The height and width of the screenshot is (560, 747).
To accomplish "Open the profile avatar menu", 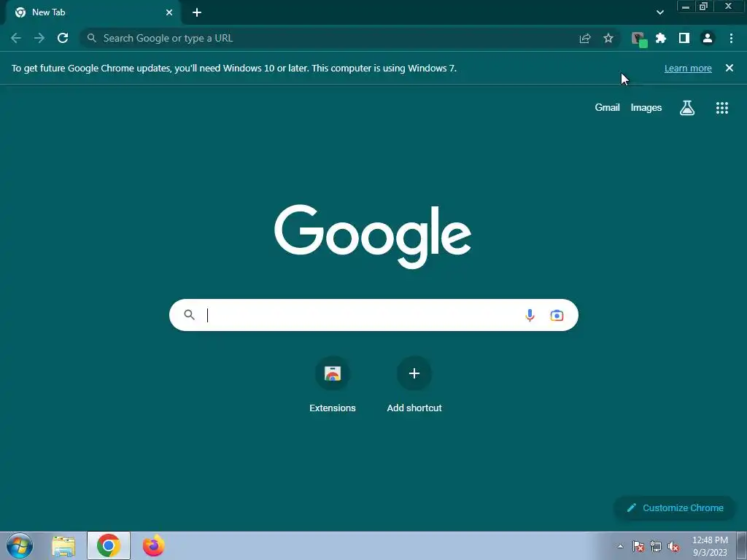I will point(708,38).
